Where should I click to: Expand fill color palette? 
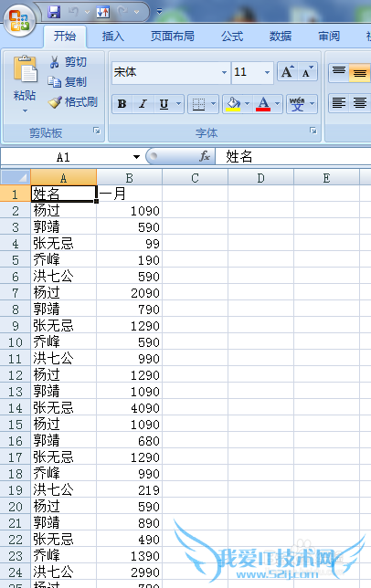[248, 104]
